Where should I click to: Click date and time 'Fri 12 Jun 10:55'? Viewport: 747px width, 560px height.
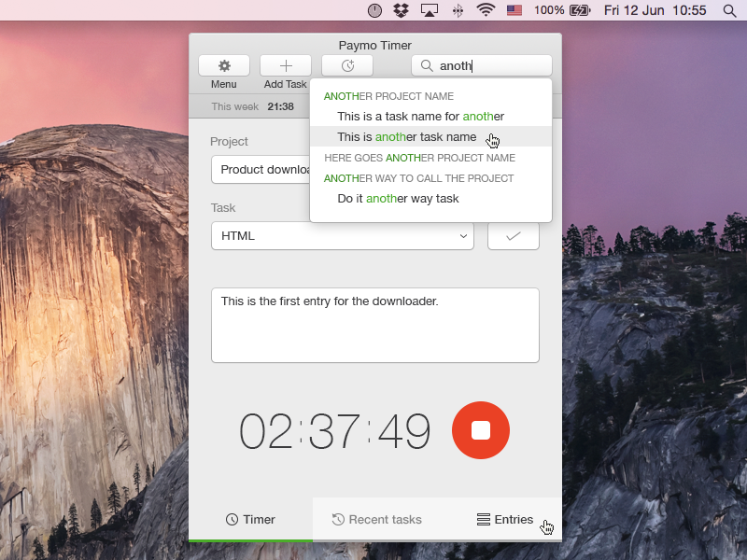pyautogui.click(x=655, y=10)
